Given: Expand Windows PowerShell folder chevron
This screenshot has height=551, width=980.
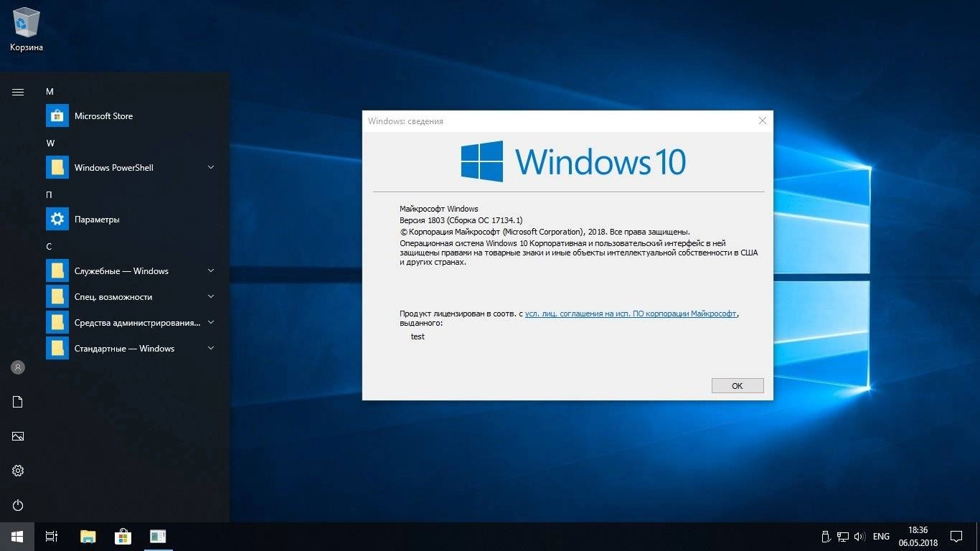Looking at the screenshot, I should (211, 167).
